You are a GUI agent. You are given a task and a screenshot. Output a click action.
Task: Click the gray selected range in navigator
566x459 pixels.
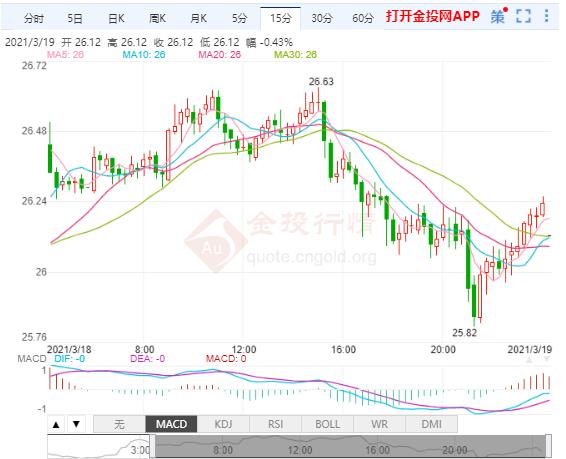350,447
